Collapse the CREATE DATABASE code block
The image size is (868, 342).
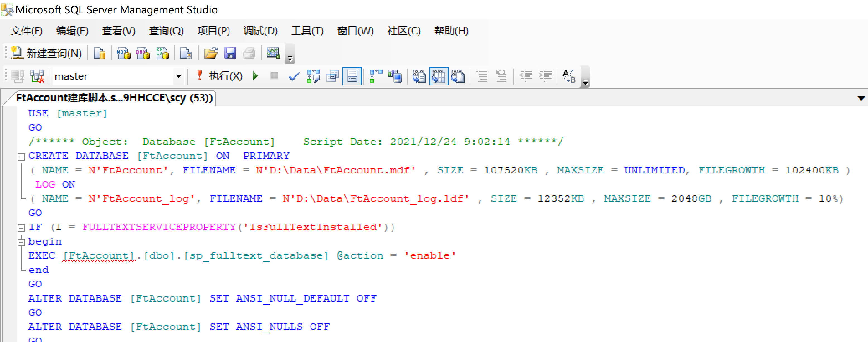21,157
